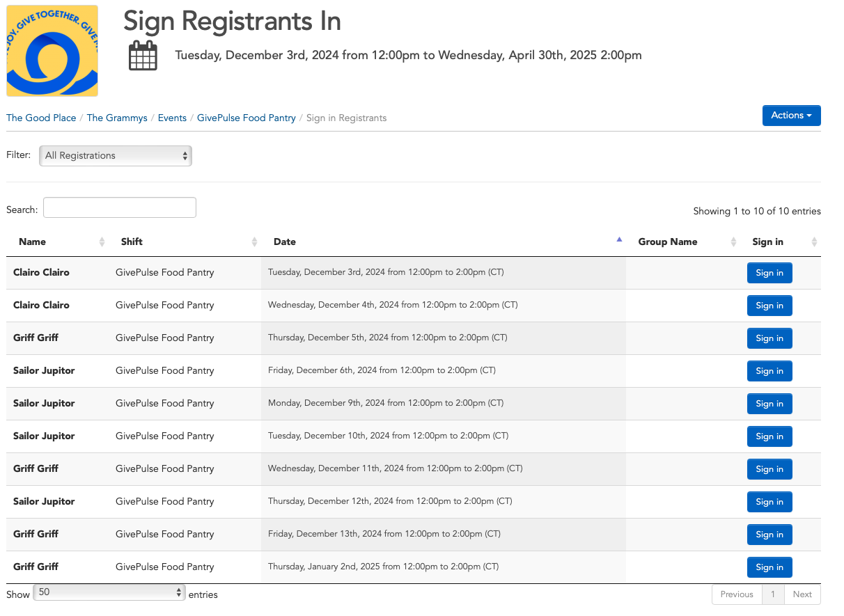The width and height of the screenshot is (844, 616).
Task: Sign in Clairo Clairo for December 3rd
Action: tap(769, 273)
